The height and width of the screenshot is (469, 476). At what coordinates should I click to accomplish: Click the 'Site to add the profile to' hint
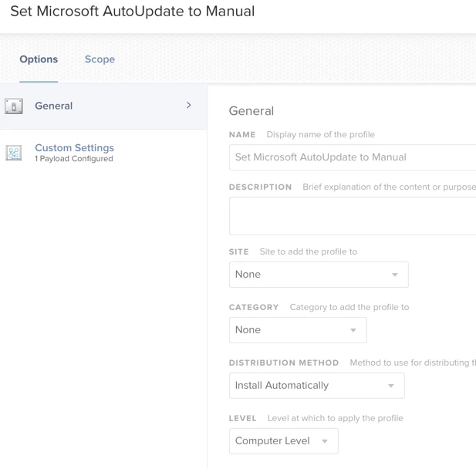coord(309,251)
